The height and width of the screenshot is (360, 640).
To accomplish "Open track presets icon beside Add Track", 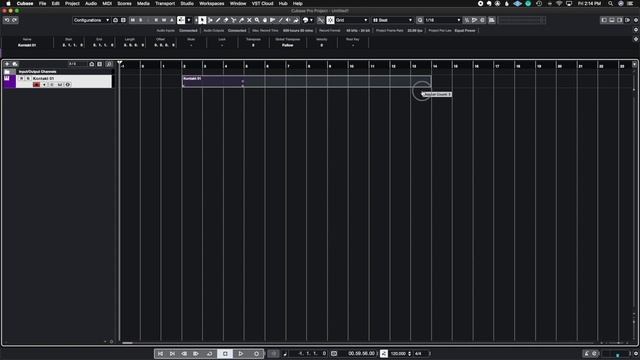I will tap(15, 64).
